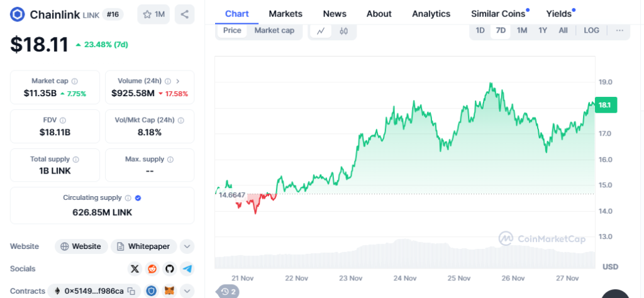Open Chainlink's X (Twitter) social link

pyautogui.click(x=134, y=268)
